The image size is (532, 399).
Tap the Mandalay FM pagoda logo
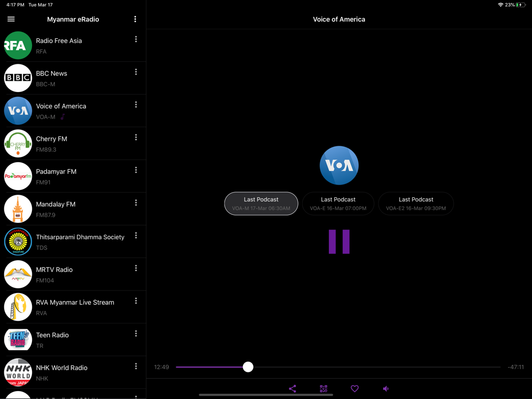[18, 209]
